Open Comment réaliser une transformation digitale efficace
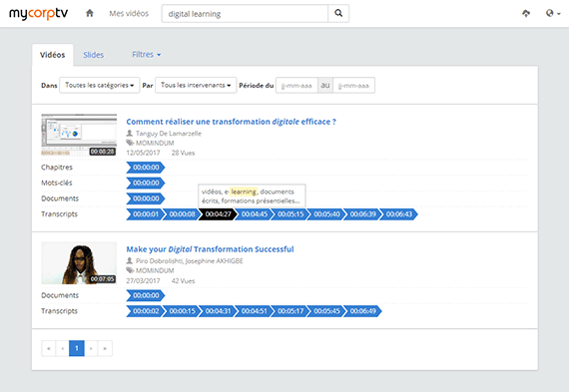569x392 pixels. 232,122
